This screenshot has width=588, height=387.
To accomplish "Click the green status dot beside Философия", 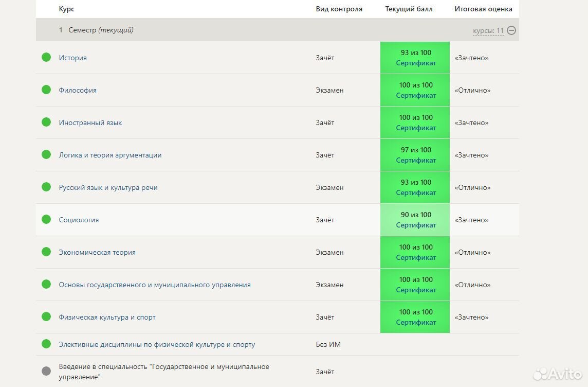I will (46, 90).
